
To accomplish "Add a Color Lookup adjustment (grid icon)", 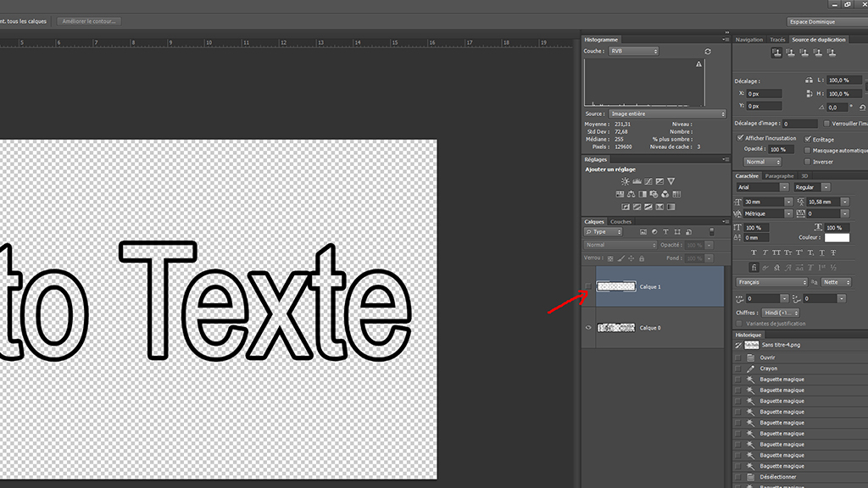I will [x=676, y=194].
